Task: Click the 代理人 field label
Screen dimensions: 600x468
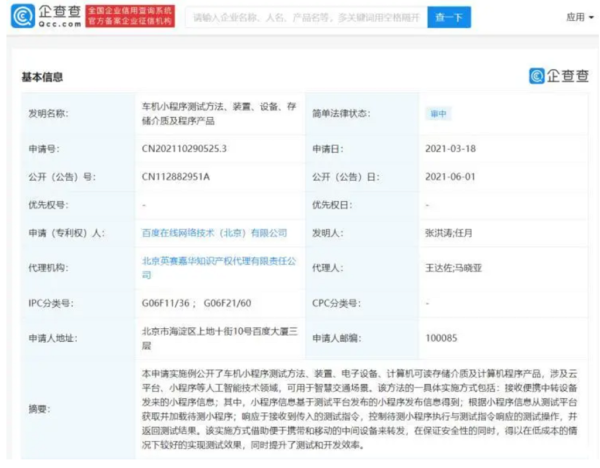Action: (x=328, y=268)
